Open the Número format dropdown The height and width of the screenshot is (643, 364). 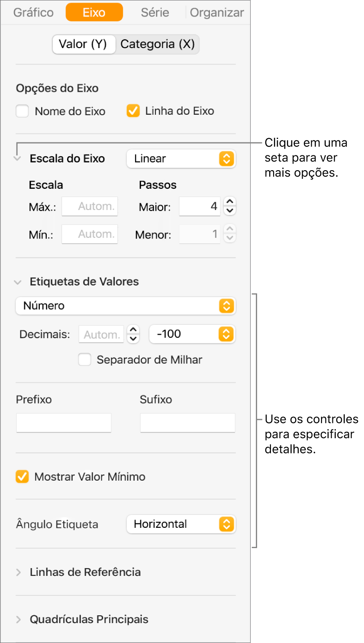[126, 306]
